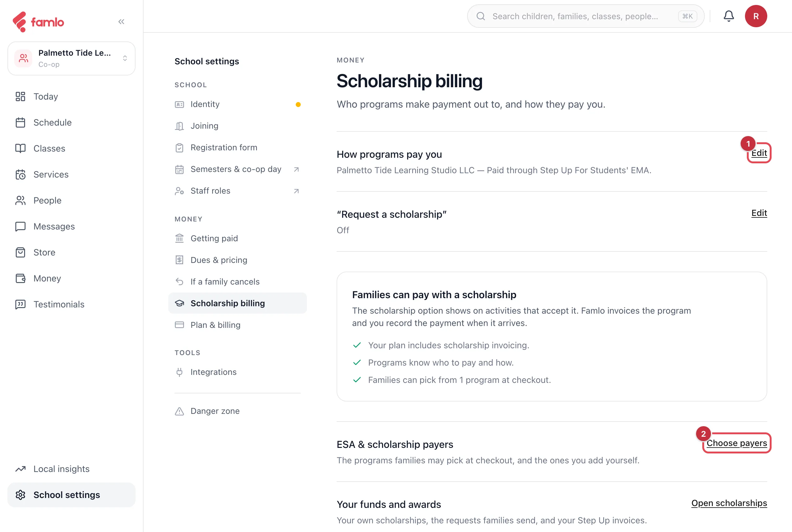
Task: Click the famlo logo
Action: point(38,22)
